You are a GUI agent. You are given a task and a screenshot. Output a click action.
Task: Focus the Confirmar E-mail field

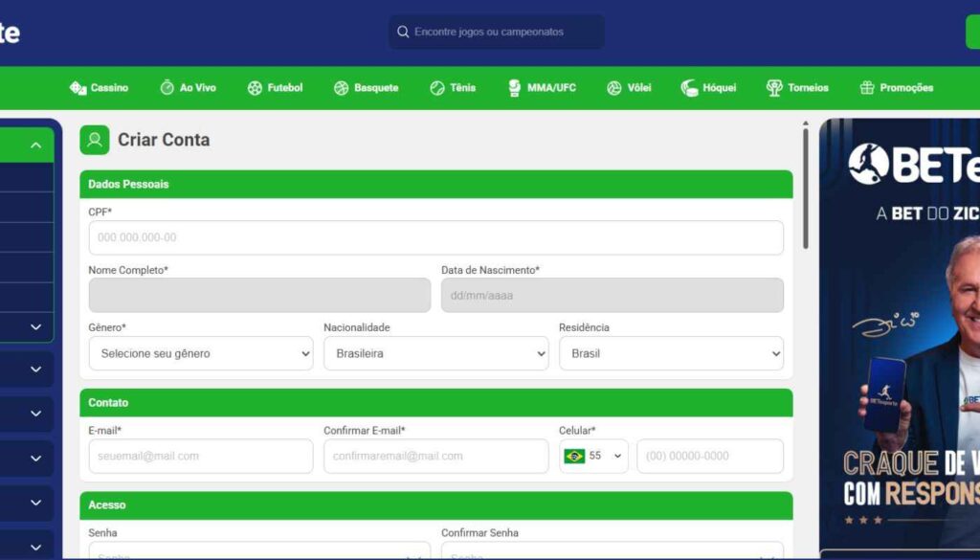pos(435,457)
